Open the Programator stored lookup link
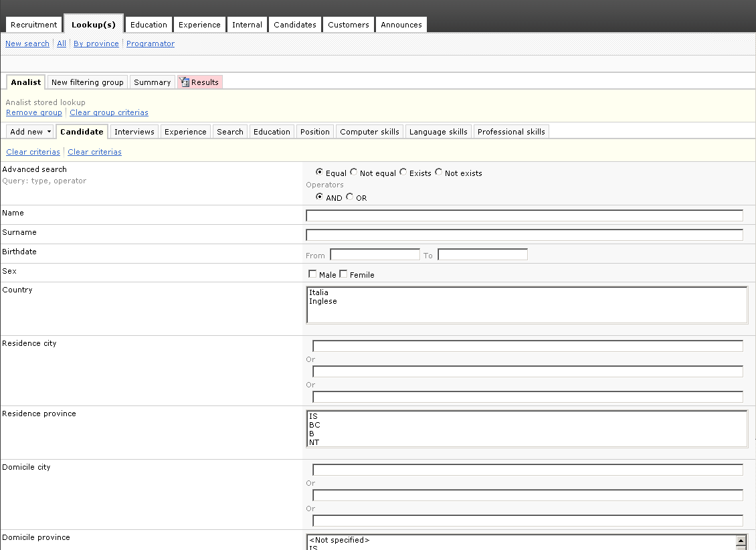 [x=151, y=43]
